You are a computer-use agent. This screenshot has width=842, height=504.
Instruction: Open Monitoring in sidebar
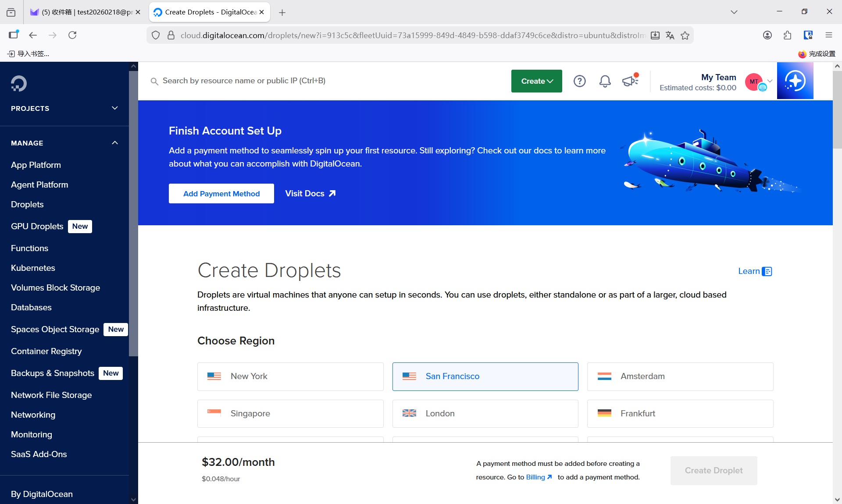32,435
